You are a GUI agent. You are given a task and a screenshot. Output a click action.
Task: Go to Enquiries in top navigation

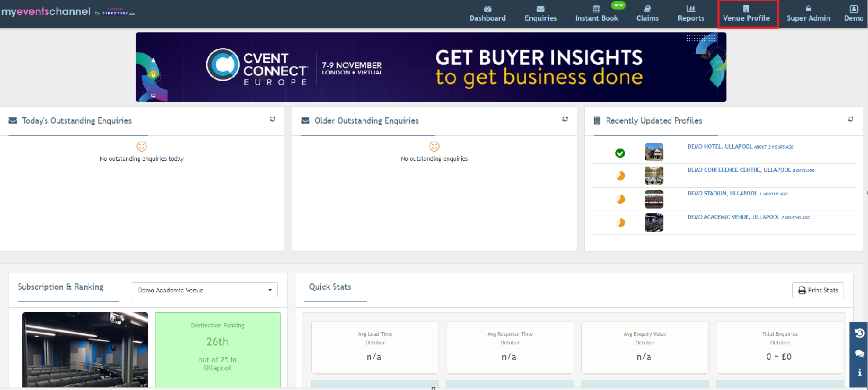540,14
